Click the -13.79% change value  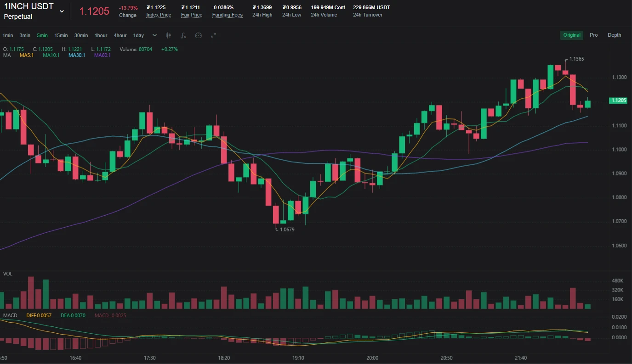(x=128, y=8)
